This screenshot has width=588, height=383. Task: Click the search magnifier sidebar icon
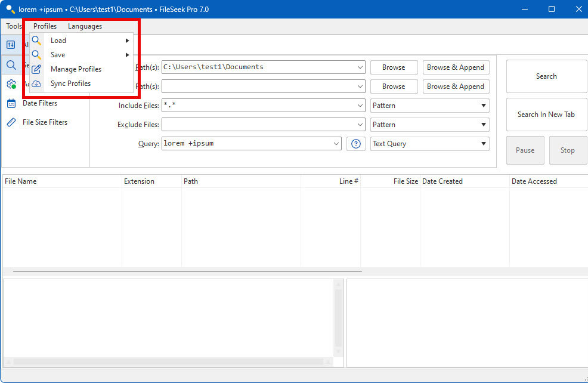(x=11, y=65)
